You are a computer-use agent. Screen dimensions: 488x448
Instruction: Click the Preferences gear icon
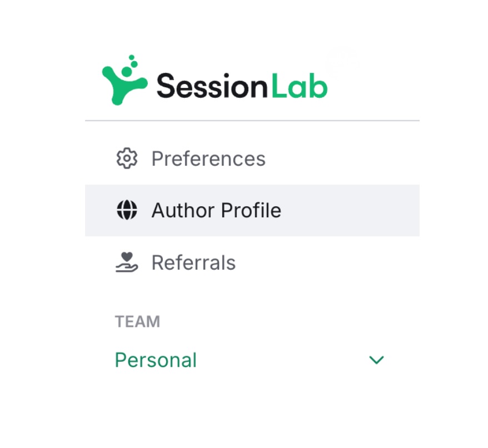[127, 158]
